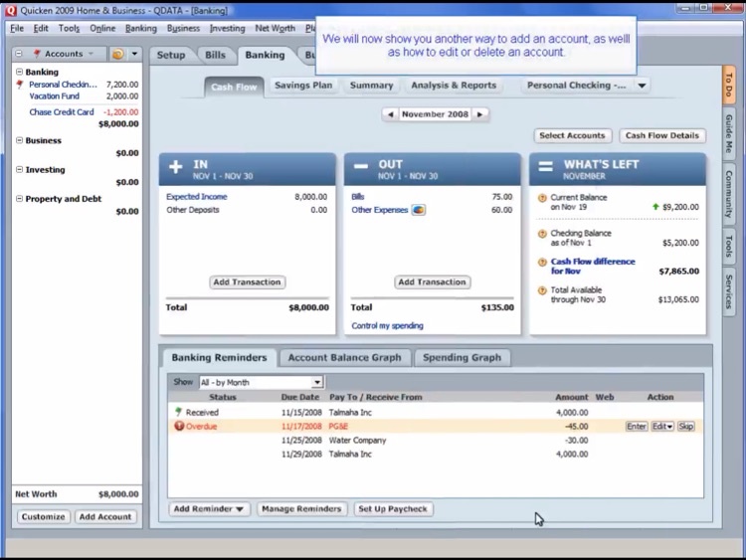The height and width of the screenshot is (560, 746).
Task: Open the Add Reminder dropdown button
Action: (209, 509)
